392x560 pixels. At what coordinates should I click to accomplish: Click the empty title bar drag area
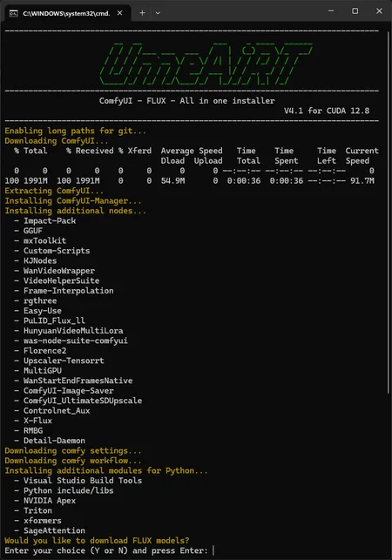coord(243,11)
